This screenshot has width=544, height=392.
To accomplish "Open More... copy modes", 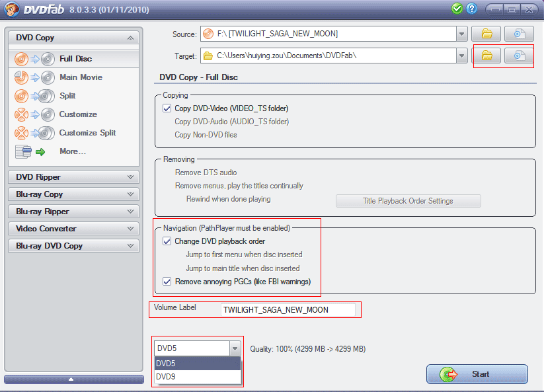I will [73, 151].
